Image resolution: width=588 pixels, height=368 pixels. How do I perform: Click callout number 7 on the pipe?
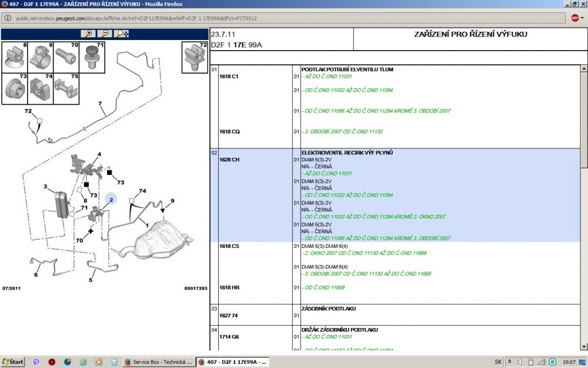[100, 103]
